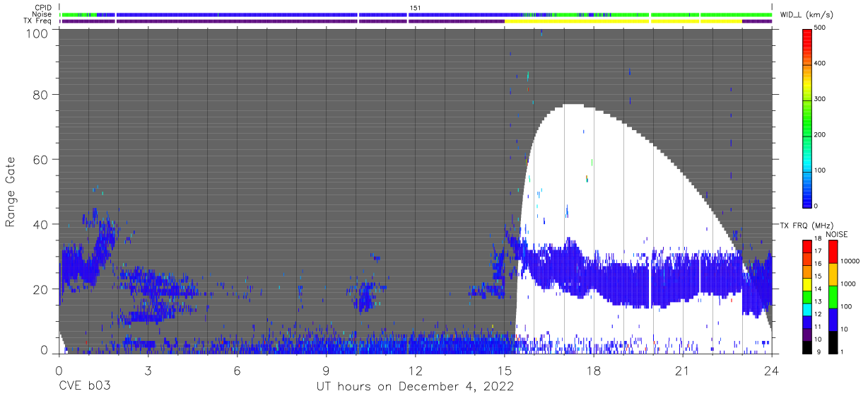Click the 24 hour tick label on x-axis
Viewport: 868px width, 401px height.
tap(771, 370)
